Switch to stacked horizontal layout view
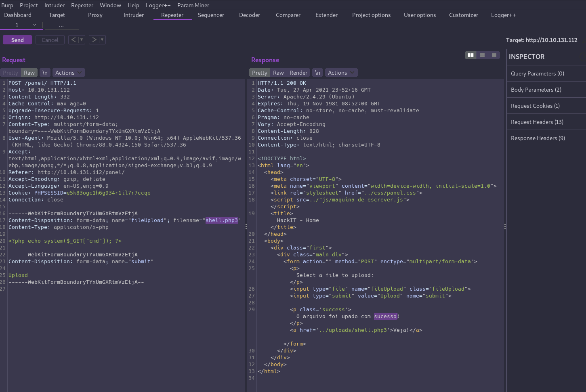Viewport: 586px width, 392px height. point(482,55)
